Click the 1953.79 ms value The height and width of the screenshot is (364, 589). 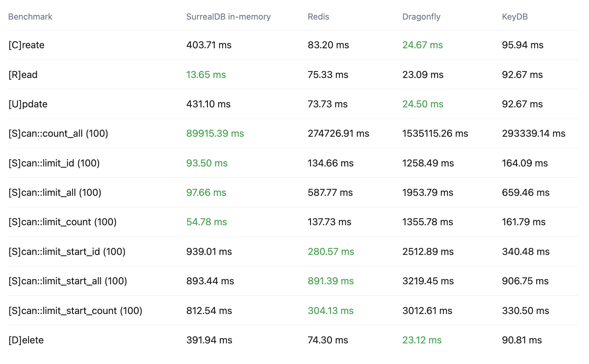coord(428,192)
